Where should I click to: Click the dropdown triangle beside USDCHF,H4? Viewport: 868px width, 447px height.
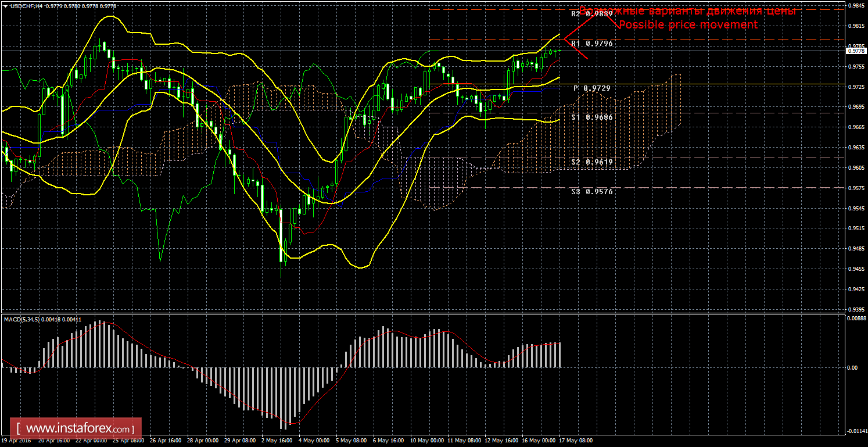(x=5, y=5)
